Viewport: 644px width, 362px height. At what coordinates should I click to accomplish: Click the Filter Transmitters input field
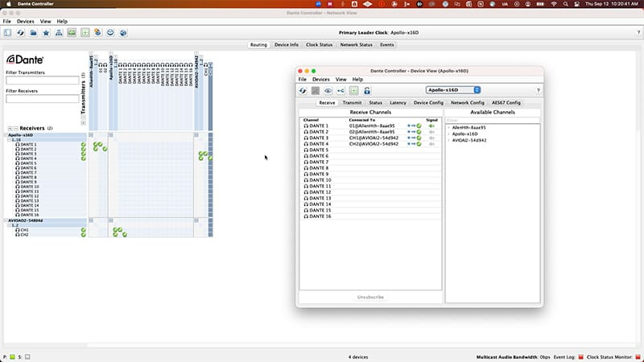coord(43,80)
